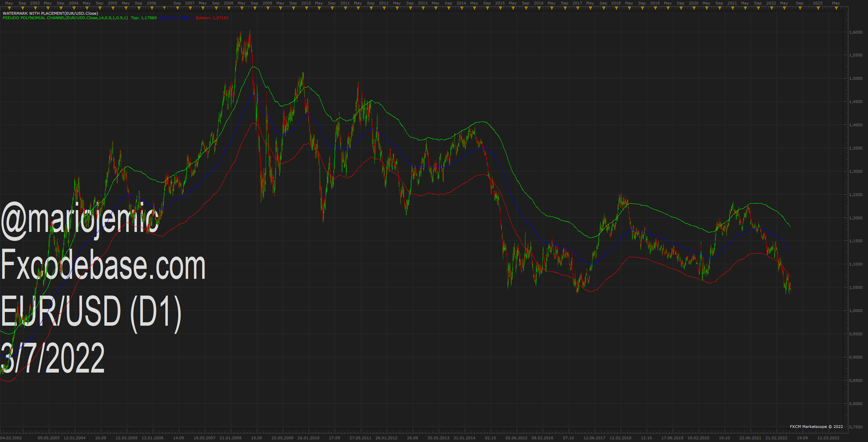Click the yellow timeline marker under 2006
The width and height of the screenshot is (868, 442).
click(152, 8)
